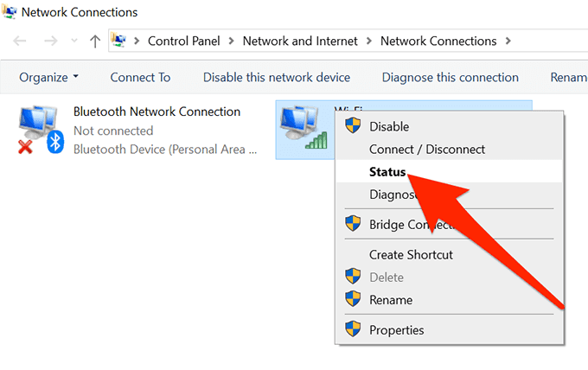The image size is (588, 370).
Task: Click Disable this network device
Action: click(277, 77)
